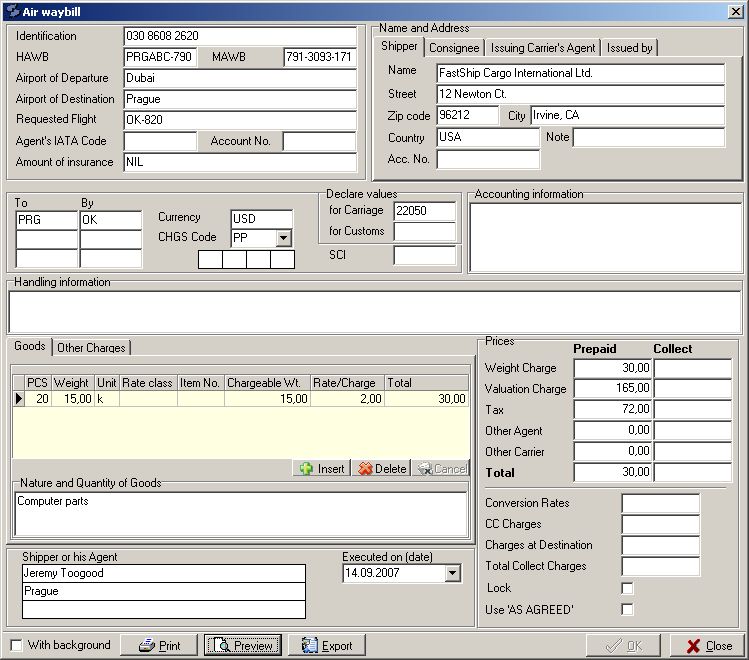Click the Note field
Screen dimensions: 749x660
649,138
